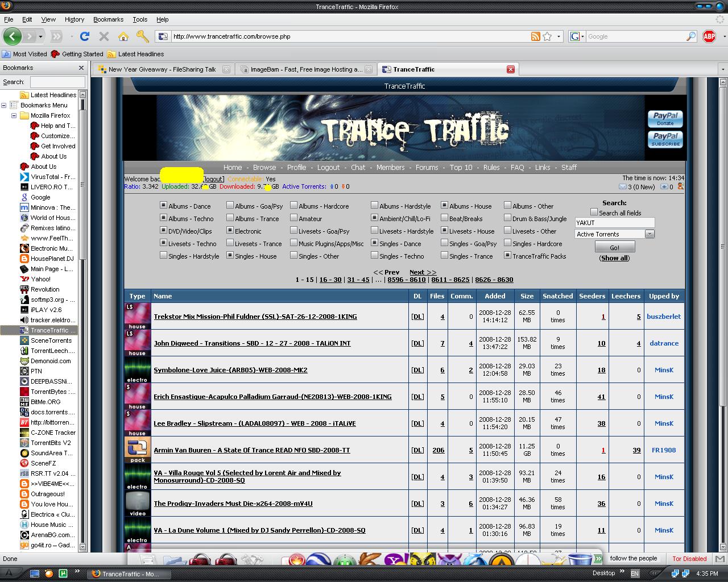Toggle the Drum & Bass/Jungle checkbox
The height and width of the screenshot is (582, 728).
[507, 218]
